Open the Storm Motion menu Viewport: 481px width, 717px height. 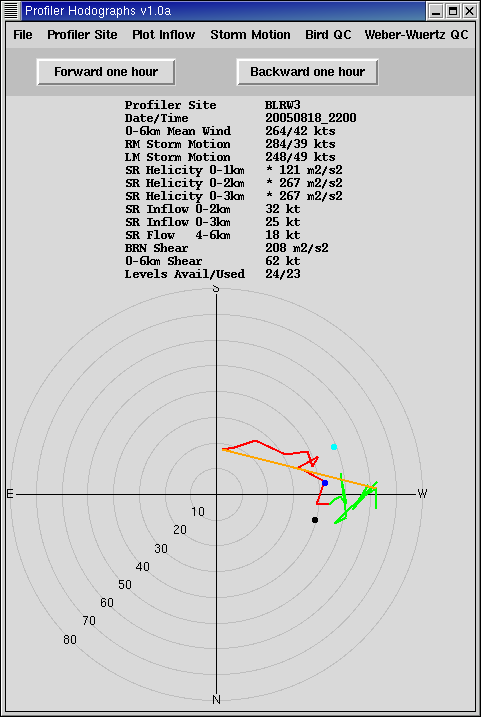pos(250,35)
